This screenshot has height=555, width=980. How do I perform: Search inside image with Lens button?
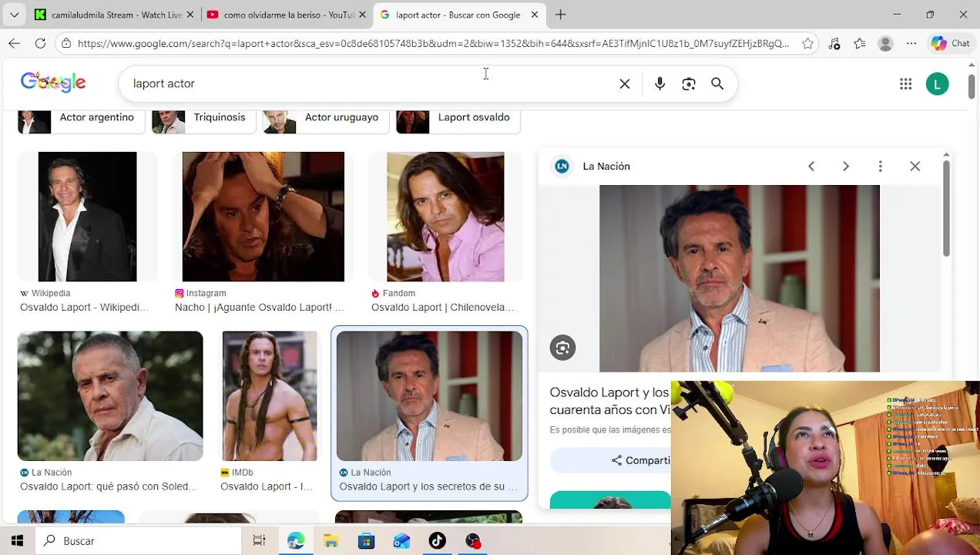tap(562, 348)
